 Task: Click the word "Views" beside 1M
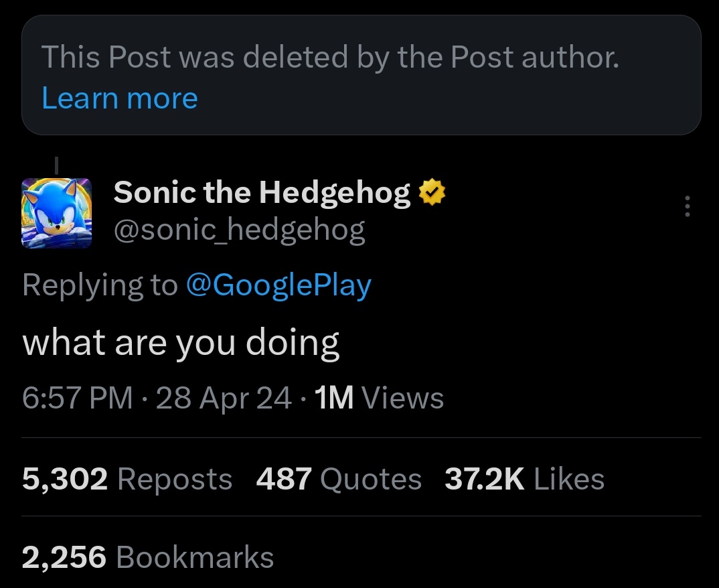(x=403, y=398)
